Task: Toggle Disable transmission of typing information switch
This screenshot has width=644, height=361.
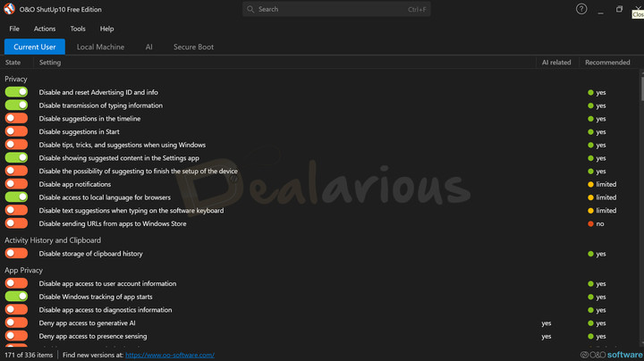Action: tap(16, 105)
